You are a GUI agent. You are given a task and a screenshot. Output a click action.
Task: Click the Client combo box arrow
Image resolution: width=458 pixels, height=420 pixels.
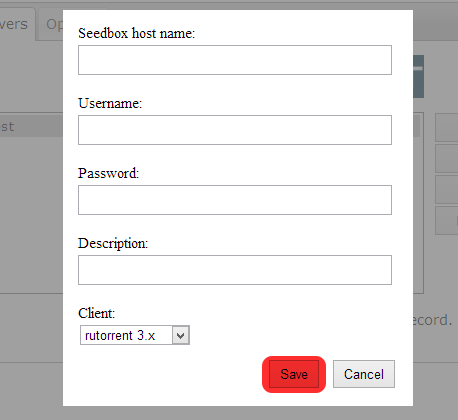(x=181, y=335)
